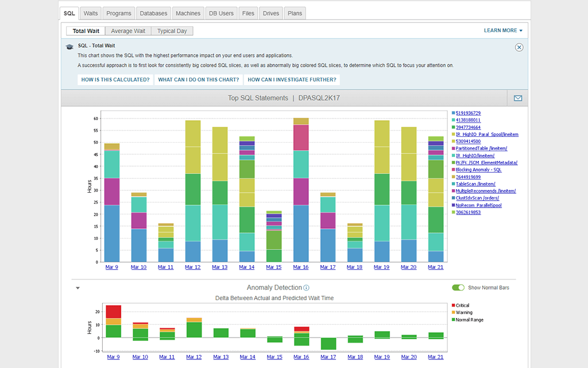Click How Is This Calculated button
The height and width of the screenshot is (368, 588).
(115, 80)
